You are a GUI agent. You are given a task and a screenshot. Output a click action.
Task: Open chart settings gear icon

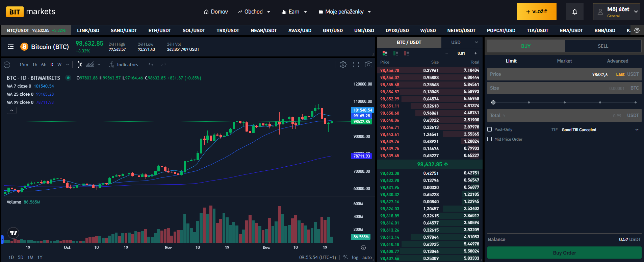click(343, 65)
